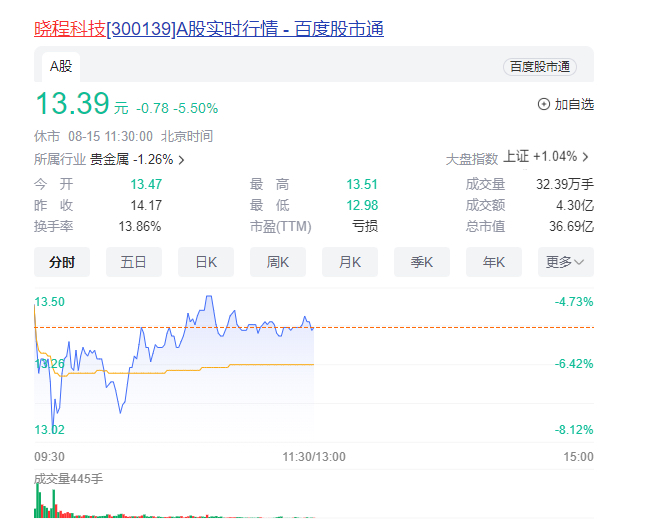Click the 加自选 label text
649x529 pixels.
click(574, 104)
